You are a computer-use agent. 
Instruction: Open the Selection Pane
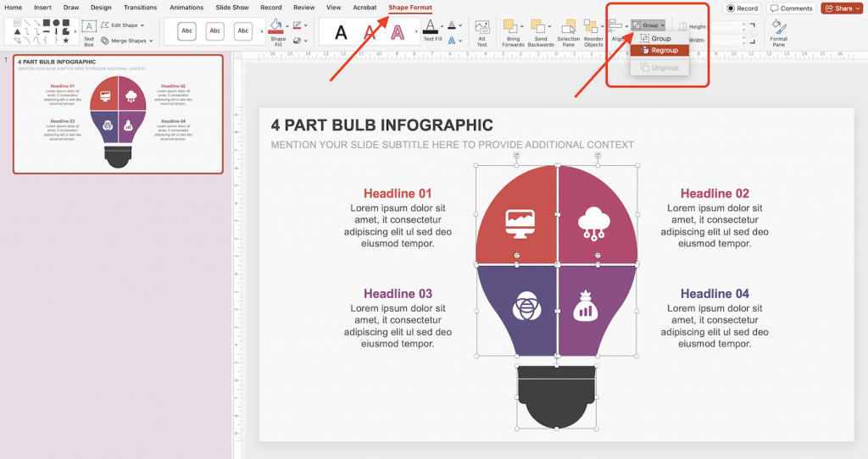tap(568, 32)
